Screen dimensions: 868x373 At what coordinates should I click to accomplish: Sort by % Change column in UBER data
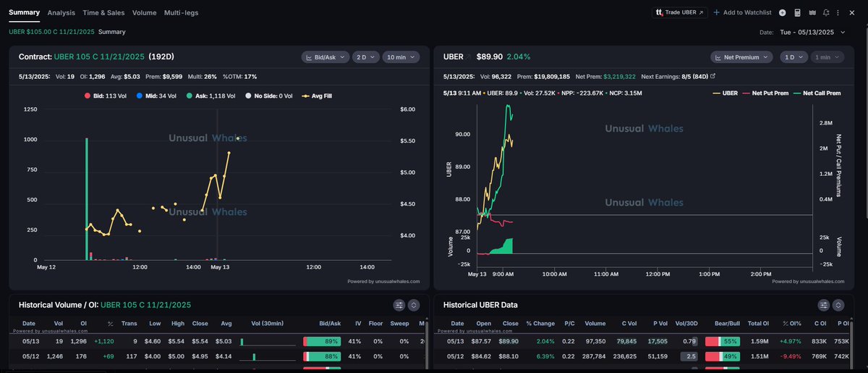[x=539, y=324]
